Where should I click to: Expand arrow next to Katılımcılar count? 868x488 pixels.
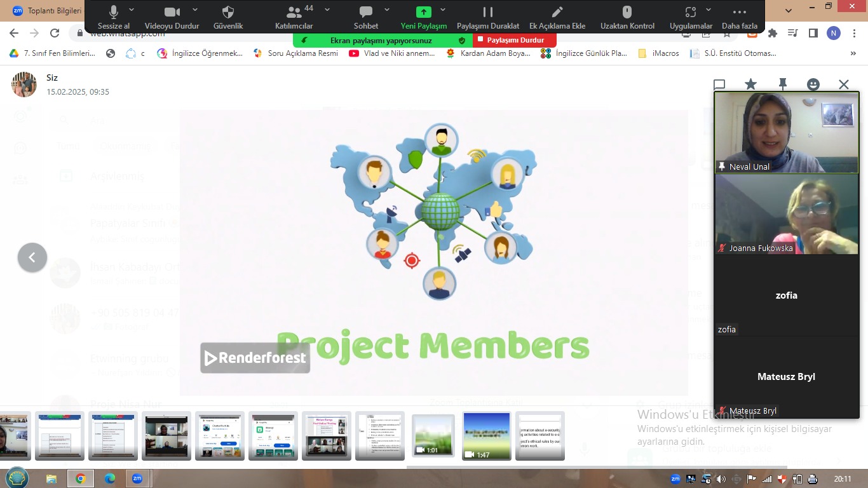coord(327,10)
